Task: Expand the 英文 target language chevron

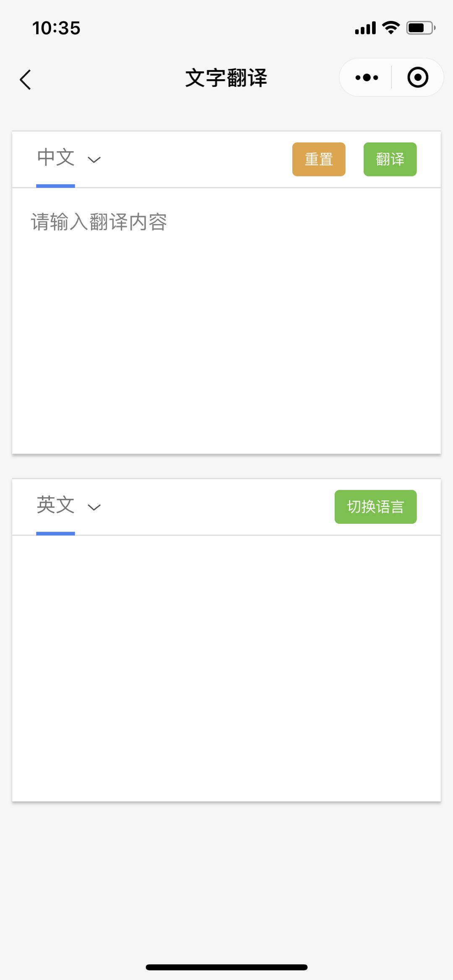Action: click(x=94, y=507)
